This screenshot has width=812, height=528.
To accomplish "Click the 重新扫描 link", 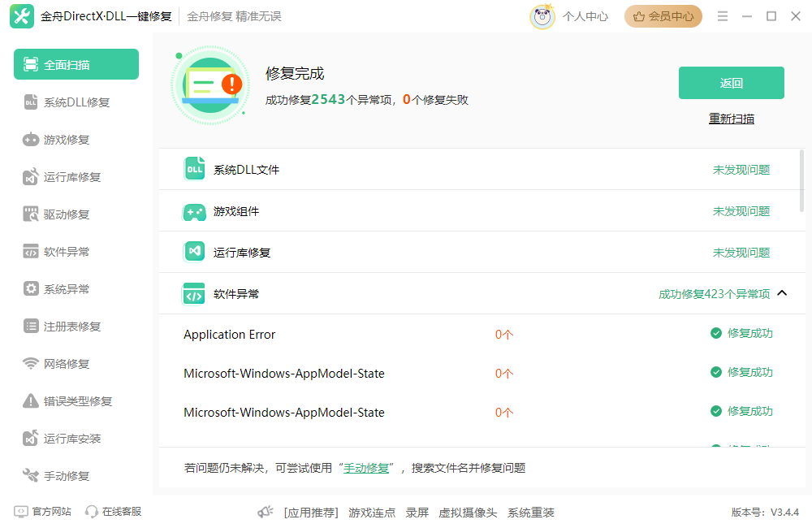I will [x=730, y=118].
